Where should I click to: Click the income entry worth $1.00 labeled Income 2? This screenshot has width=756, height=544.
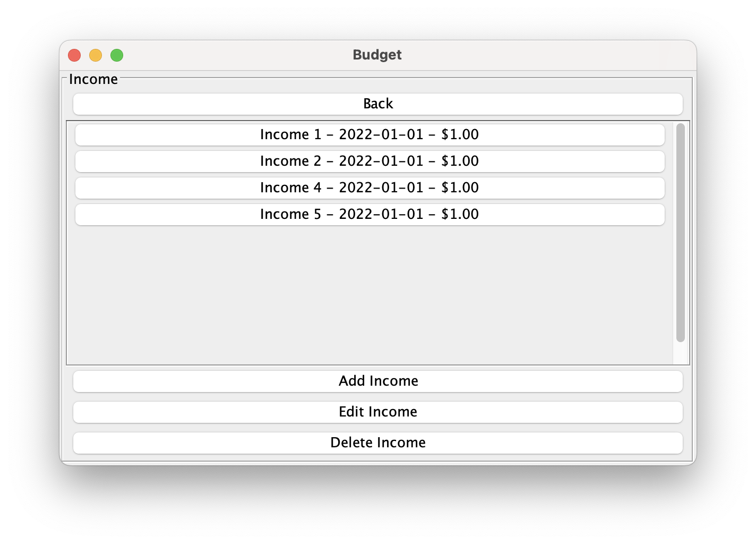coord(370,161)
